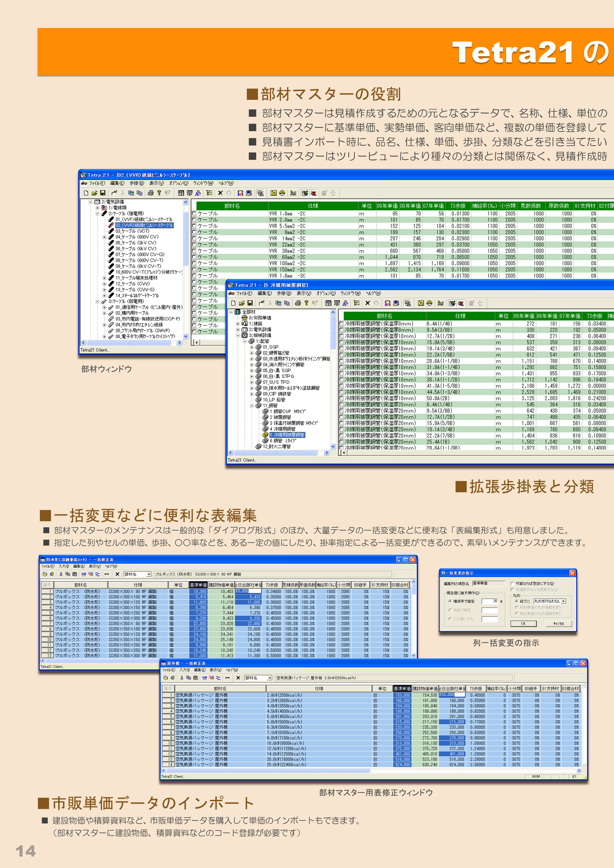Open the オプション(O) menu in the 冷媒用被覆銅管 window
Image resolution: width=614 pixels, height=868 pixels.
[x=326, y=293]
